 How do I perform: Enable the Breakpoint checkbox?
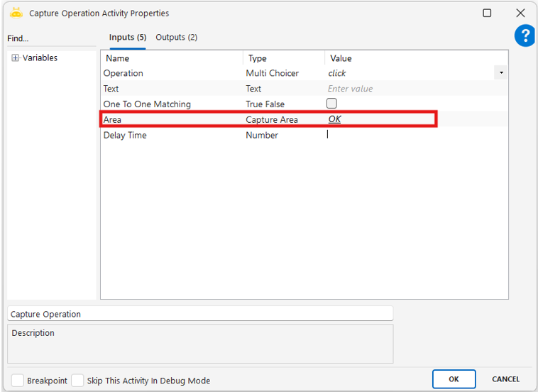pyautogui.click(x=18, y=380)
